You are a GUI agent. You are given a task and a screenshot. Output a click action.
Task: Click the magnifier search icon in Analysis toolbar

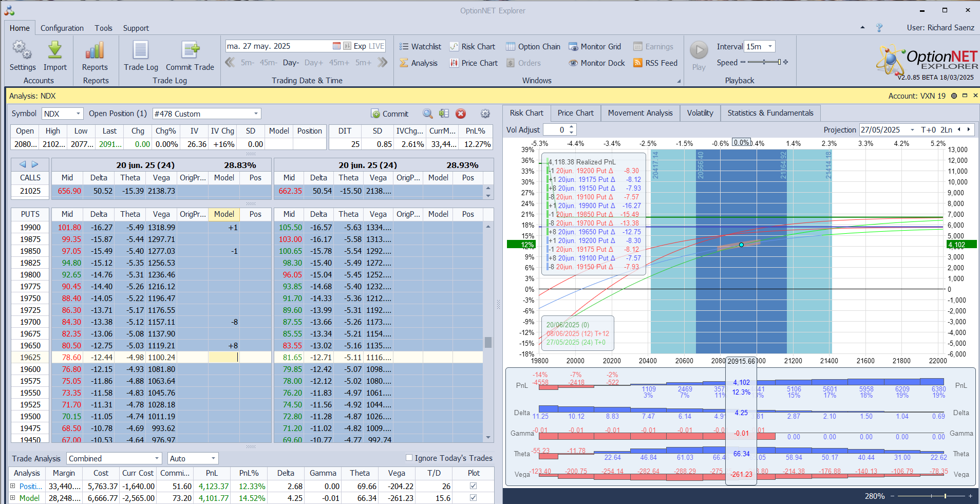click(x=427, y=114)
